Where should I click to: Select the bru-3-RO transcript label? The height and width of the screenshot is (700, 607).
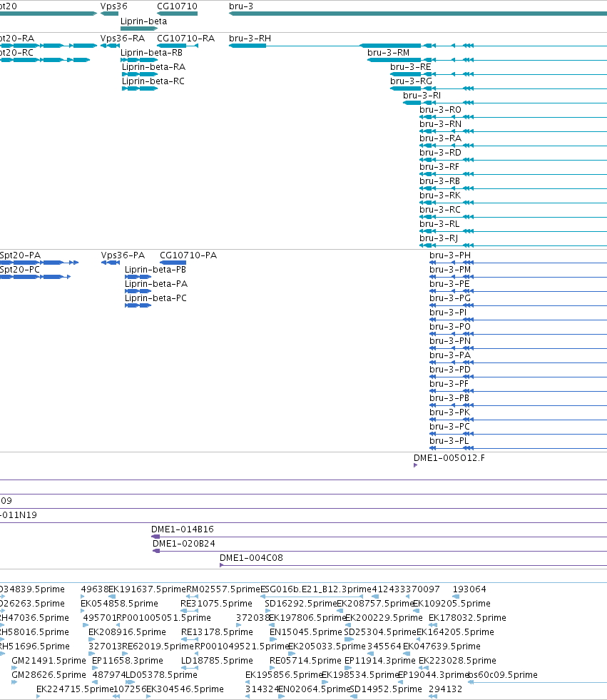click(x=441, y=110)
